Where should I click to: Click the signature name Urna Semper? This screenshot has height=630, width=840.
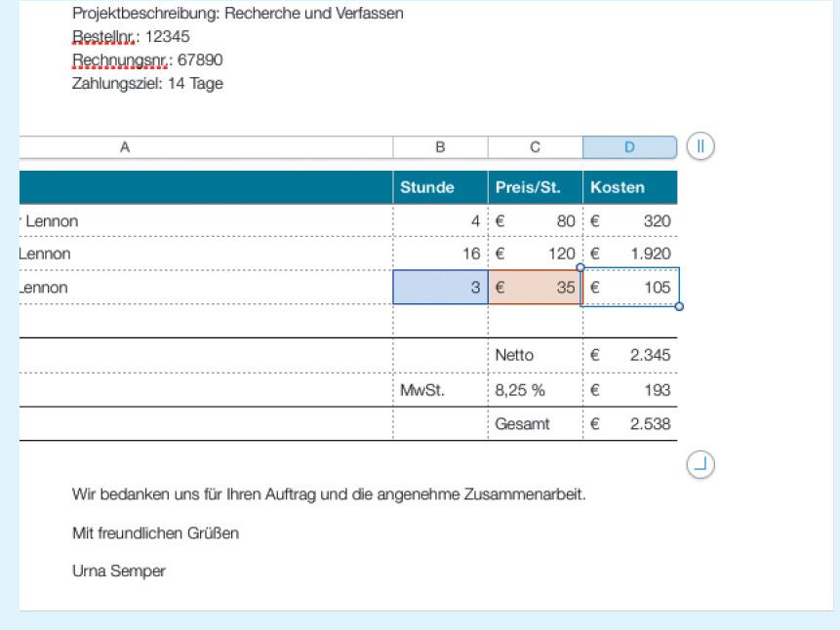118,571
